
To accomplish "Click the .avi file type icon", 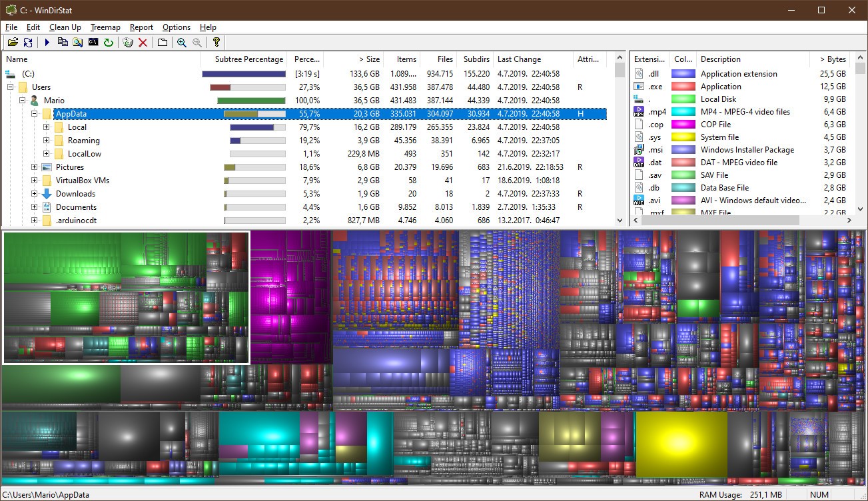I will coord(639,201).
